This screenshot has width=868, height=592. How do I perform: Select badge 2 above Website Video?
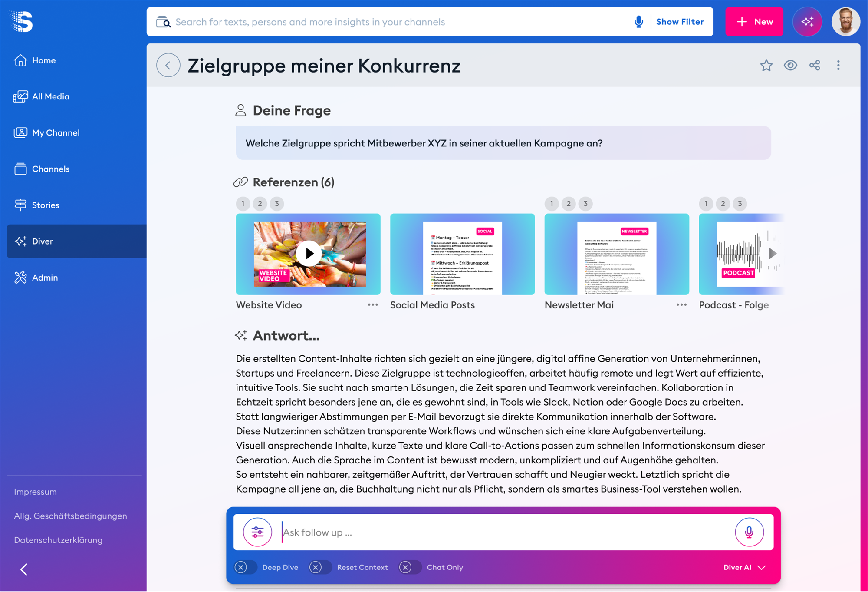pyautogui.click(x=260, y=203)
